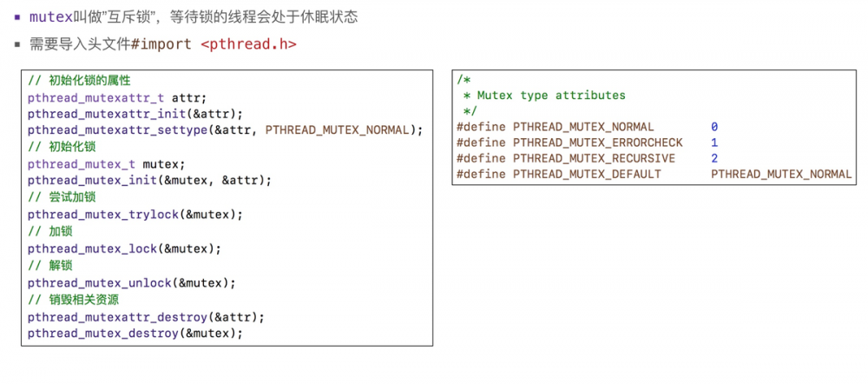Click the PTHREAD_MUTEX_DEFAULT define line
Screen dimensions: 868x384
(x=654, y=174)
